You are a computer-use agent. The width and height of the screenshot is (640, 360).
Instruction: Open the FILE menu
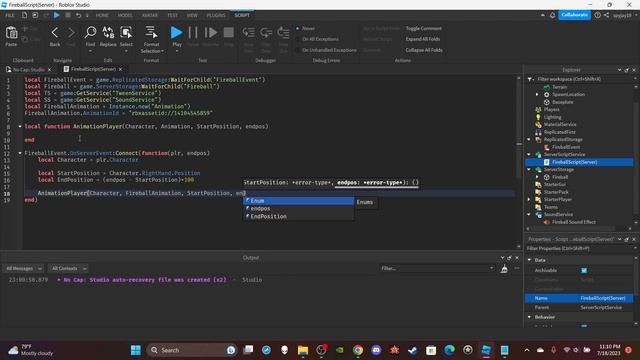point(10,15)
